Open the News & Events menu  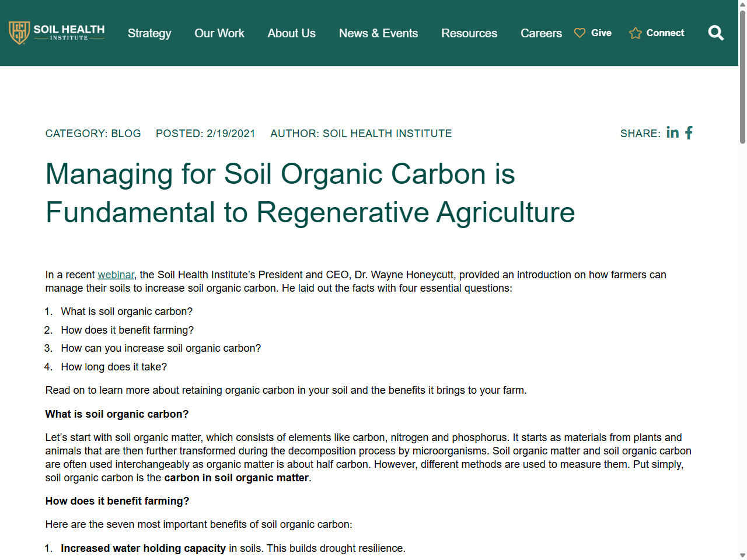click(x=378, y=33)
